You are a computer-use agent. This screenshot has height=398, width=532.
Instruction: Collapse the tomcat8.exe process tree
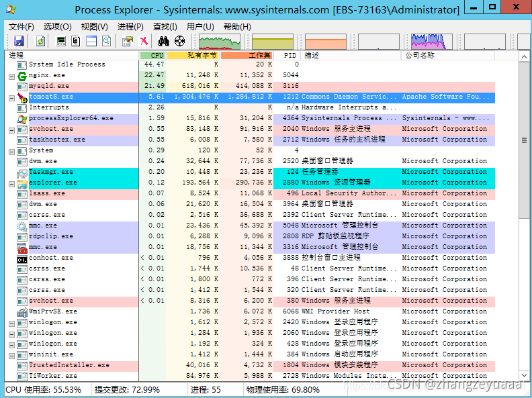coord(11,98)
